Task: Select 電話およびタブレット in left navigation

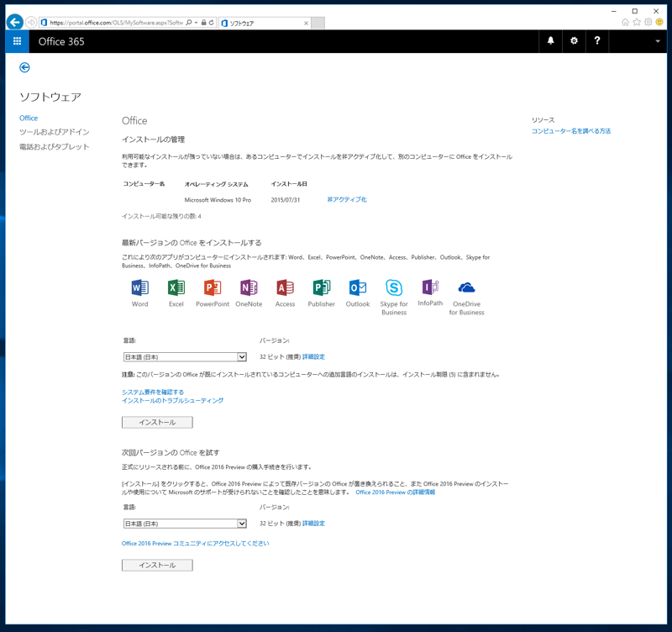Action: pyautogui.click(x=54, y=146)
